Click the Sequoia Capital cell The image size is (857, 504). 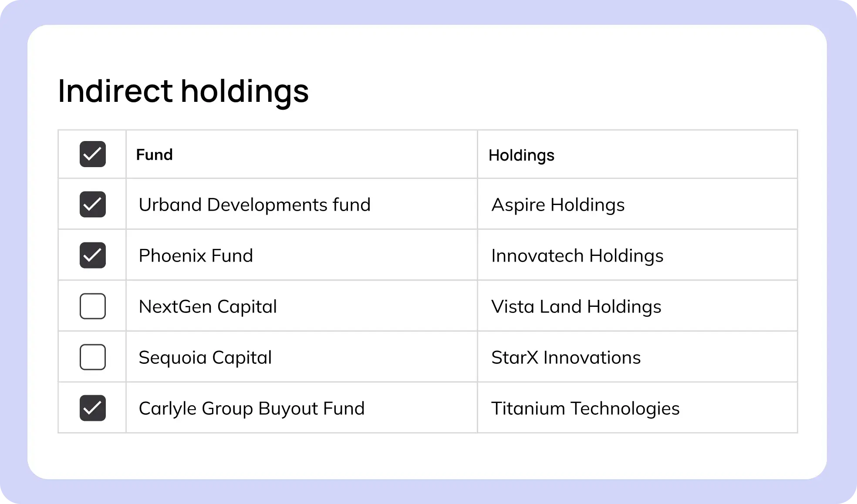point(205,357)
